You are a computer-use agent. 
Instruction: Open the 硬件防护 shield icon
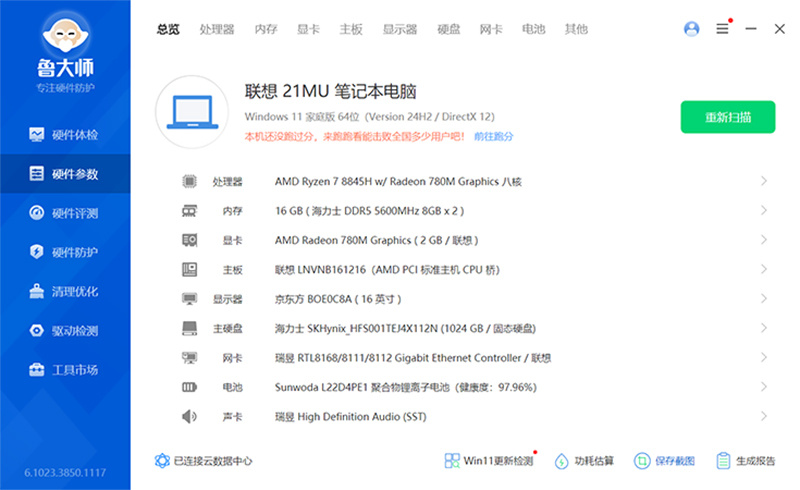click(37, 252)
